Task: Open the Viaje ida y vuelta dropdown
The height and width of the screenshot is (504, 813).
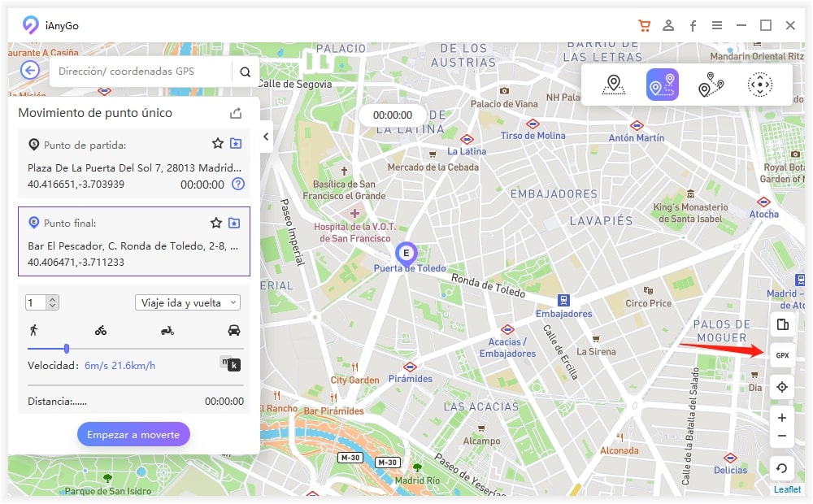Action: tap(188, 303)
